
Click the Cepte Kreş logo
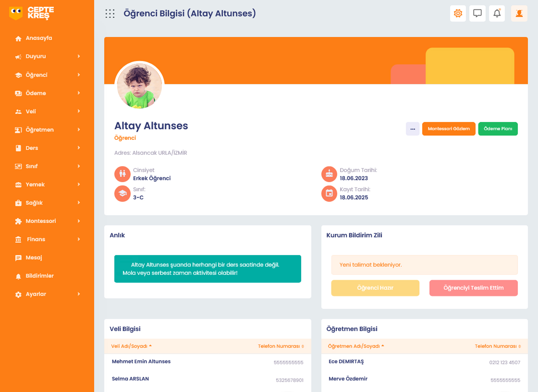(x=32, y=13)
